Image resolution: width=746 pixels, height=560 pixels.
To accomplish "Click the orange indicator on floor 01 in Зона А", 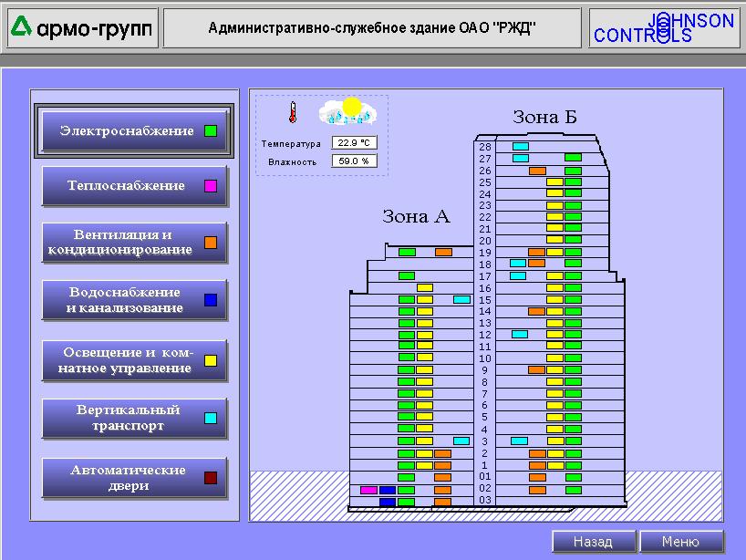I will click(x=442, y=477).
